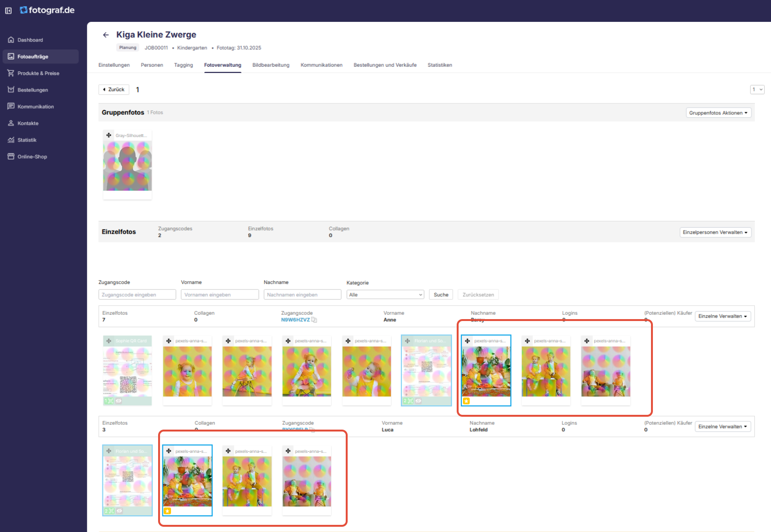
Task: Open Einzelne Verwalten dropdown for Luca Lohfeld
Action: pos(723,427)
